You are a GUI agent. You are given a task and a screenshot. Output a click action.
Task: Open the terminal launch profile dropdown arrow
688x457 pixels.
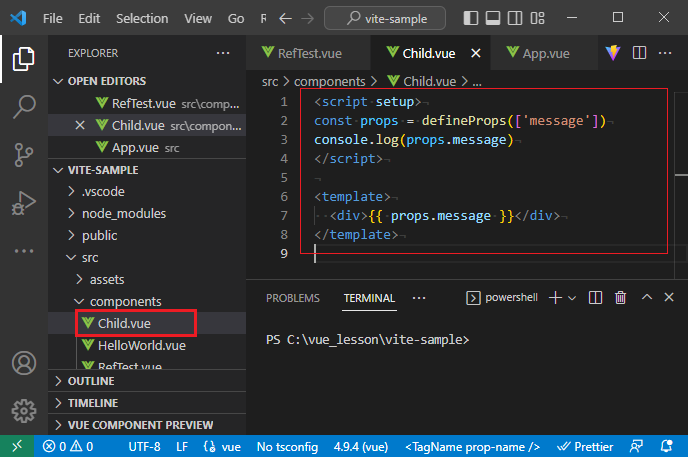coord(572,298)
